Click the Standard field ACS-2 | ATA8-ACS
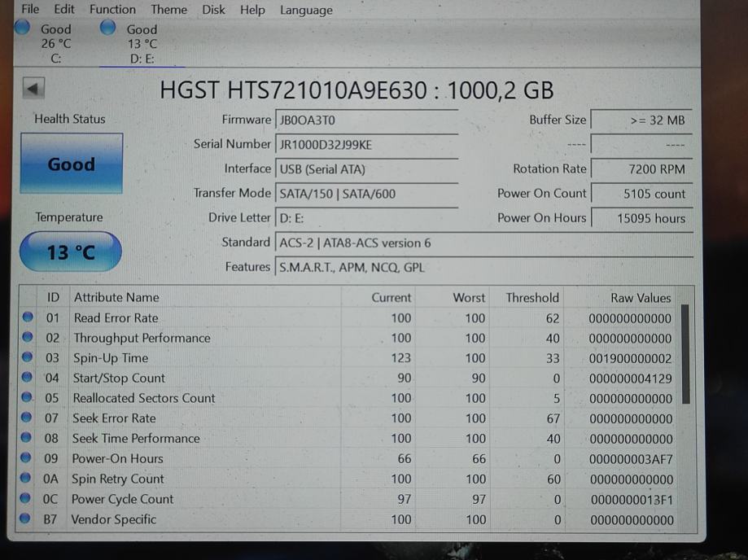 point(483,243)
